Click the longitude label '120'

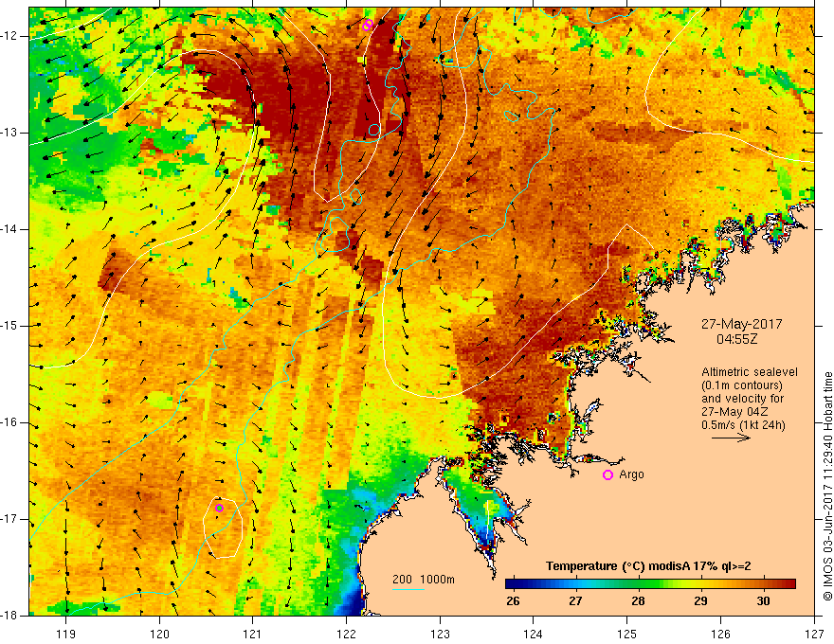pos(159,634)
